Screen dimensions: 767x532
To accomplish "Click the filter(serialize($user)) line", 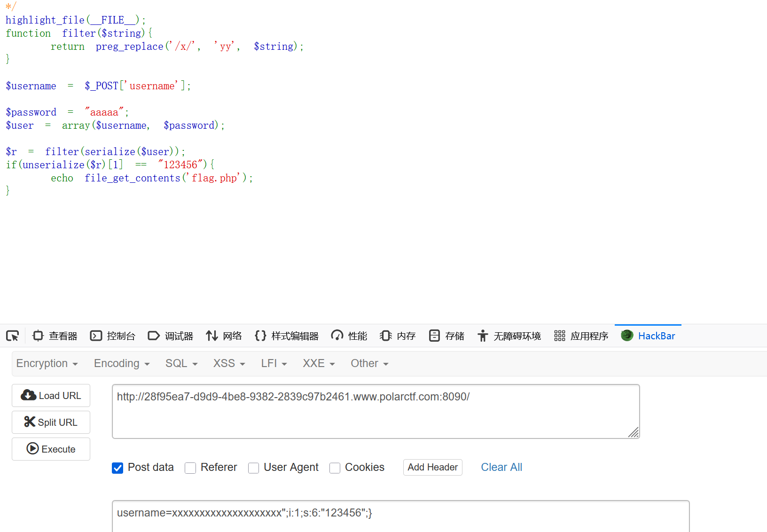I will point(95,151).
